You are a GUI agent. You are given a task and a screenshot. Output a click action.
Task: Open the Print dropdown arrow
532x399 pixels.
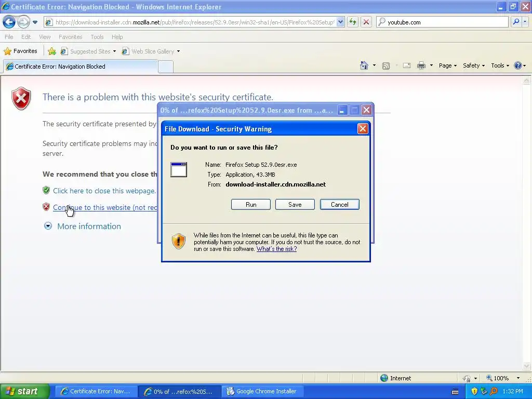(432, 65)
